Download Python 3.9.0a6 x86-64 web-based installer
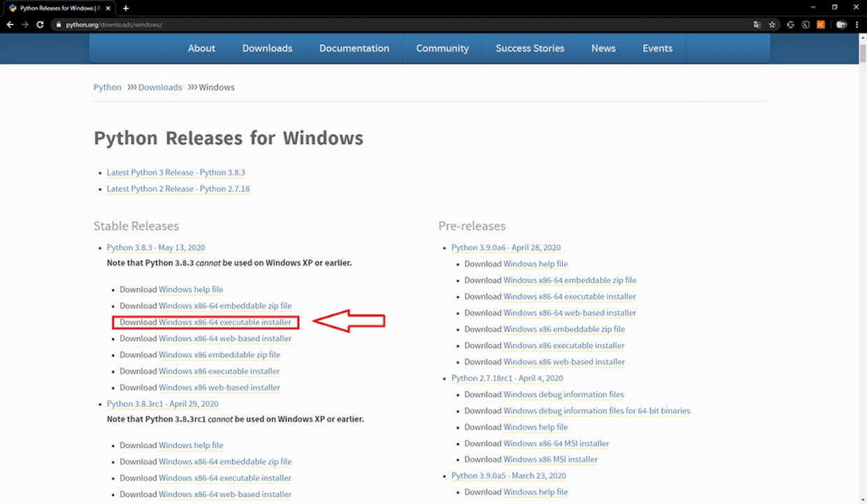 [x=570, y=312]
